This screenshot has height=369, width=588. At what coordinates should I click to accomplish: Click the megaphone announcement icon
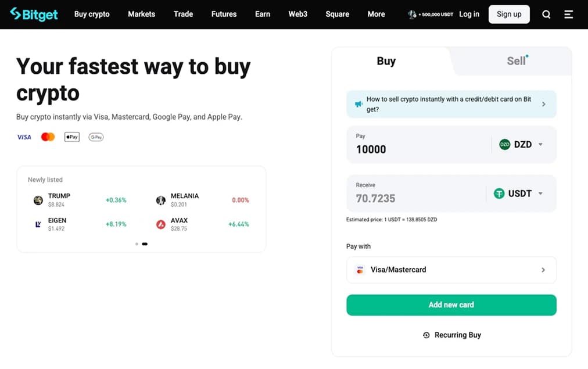(x=358, y=104)
